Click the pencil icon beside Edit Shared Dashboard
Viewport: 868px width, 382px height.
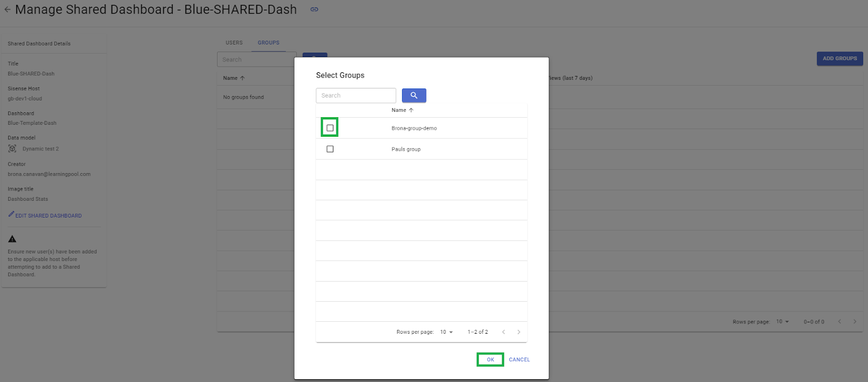point(11,214)
